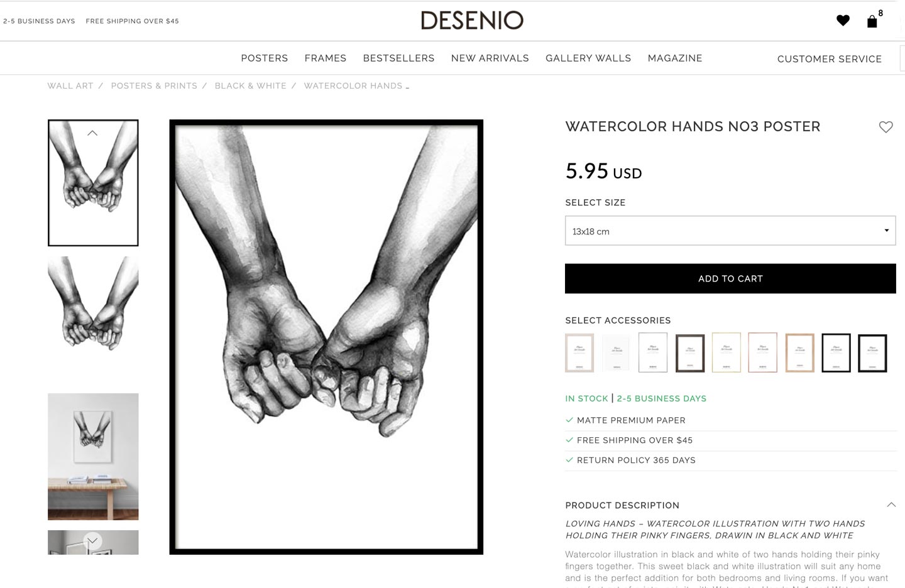Navigate to Black & White breadcrumb

click(251, 86)
